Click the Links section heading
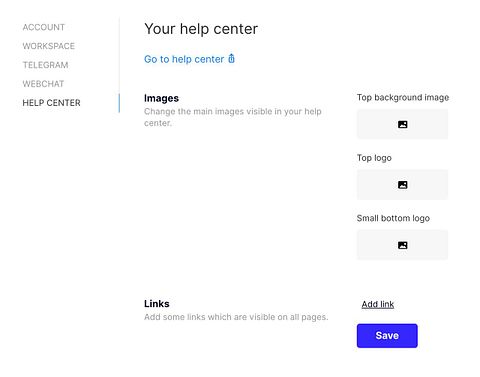Image resolution: width=480 pixels, height=377 pixels. (157, 303)
